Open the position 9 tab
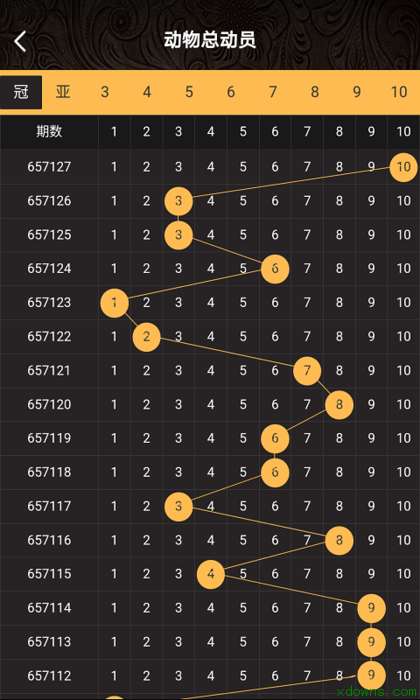The height and width of the screenshot is (700, 420). tap(357, 92)
